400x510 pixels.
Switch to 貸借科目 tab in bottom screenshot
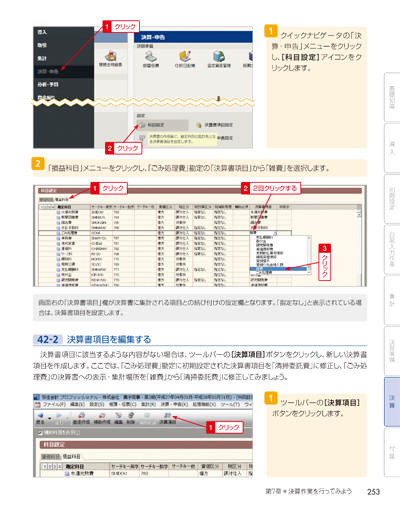tap(51, 456)
